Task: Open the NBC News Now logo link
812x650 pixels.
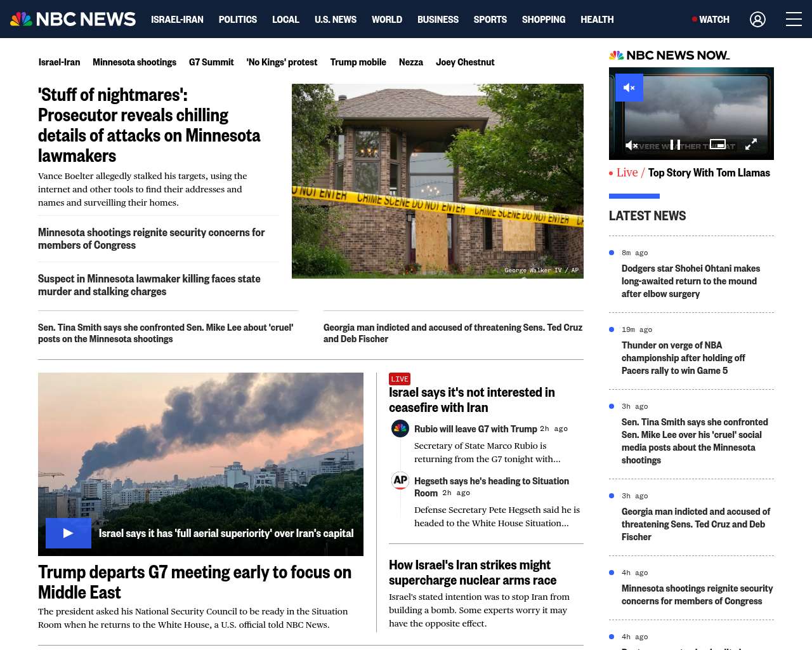Action: tap(669, 55)
